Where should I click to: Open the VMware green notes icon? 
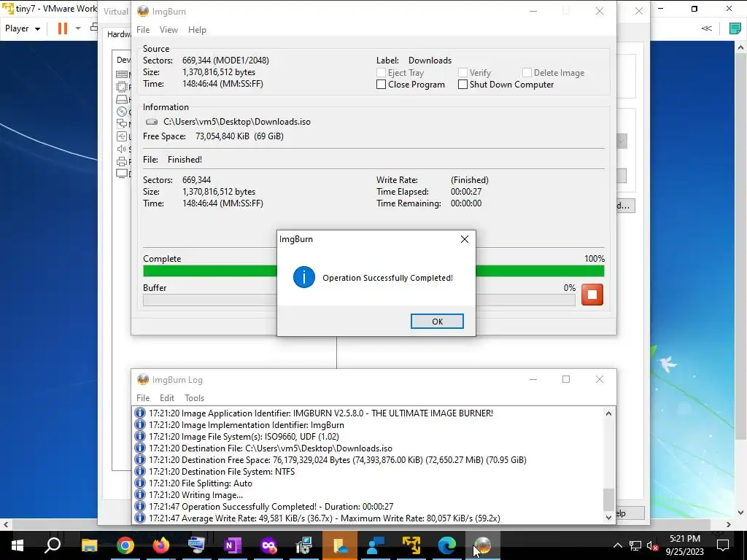[735, 28]
